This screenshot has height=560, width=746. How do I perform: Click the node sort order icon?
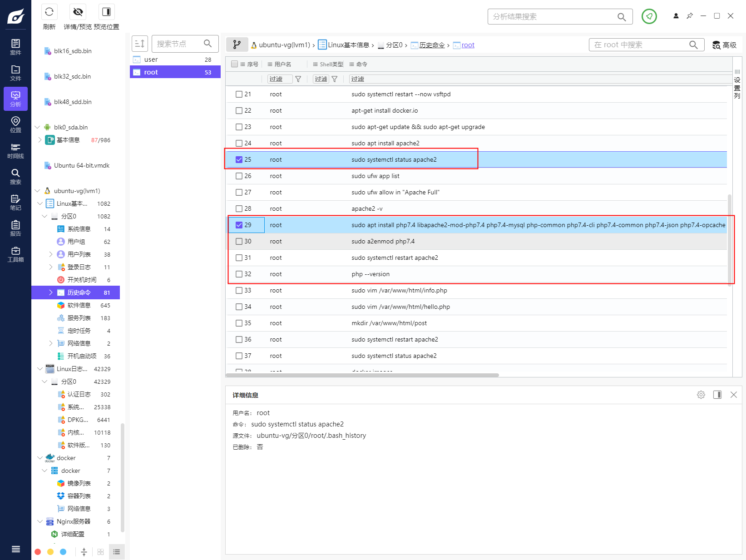(140, 44)
